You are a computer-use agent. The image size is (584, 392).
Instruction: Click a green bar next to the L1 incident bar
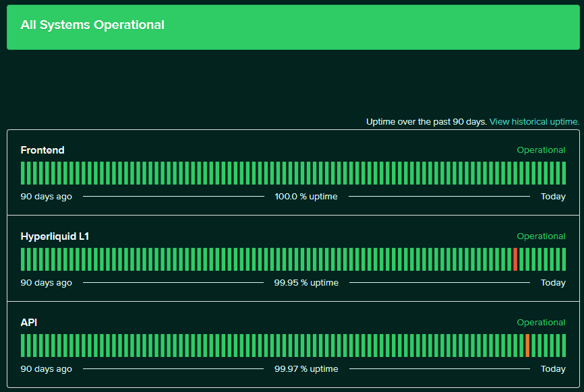click(x=523, y=259)
